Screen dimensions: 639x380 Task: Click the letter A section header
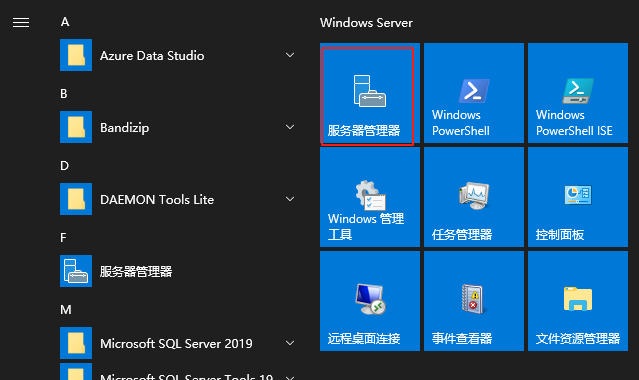[65, 22]
